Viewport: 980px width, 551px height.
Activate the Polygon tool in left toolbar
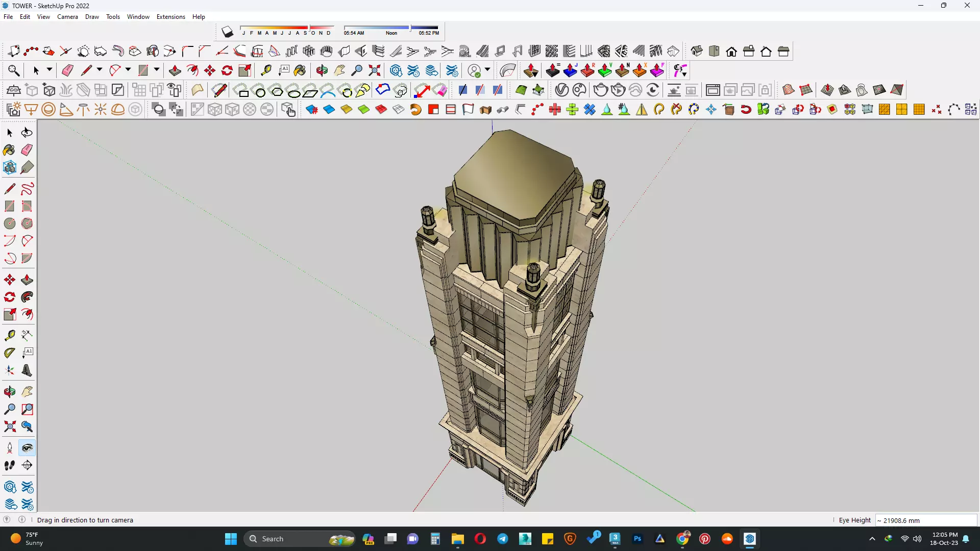pyautogui.click(x=27, y=223)
